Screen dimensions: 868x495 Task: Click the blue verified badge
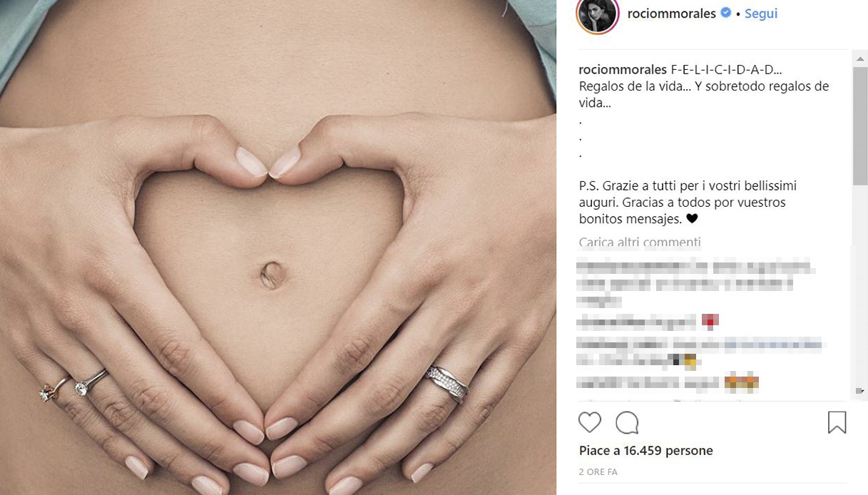(726, 13)
